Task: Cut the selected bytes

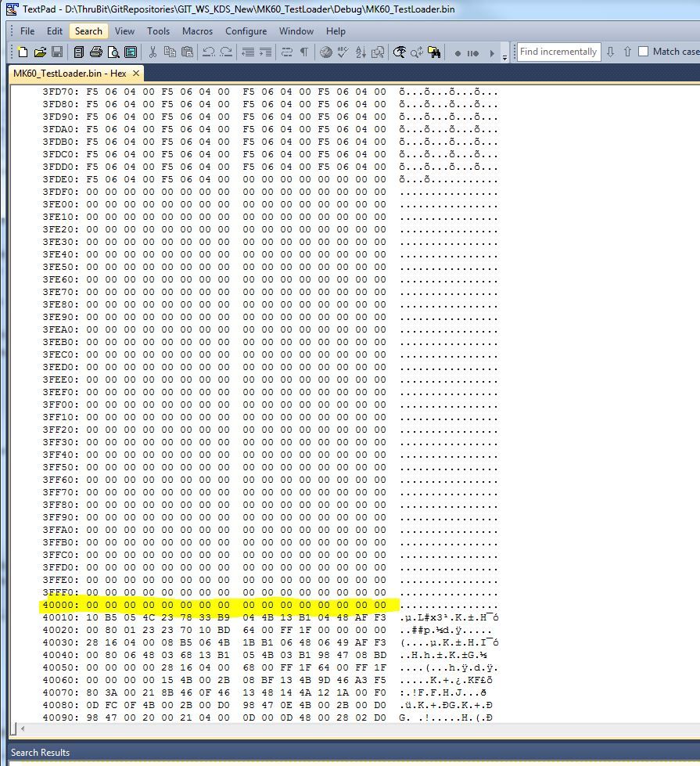Action: pyautogui.click(x=153, y=52)
